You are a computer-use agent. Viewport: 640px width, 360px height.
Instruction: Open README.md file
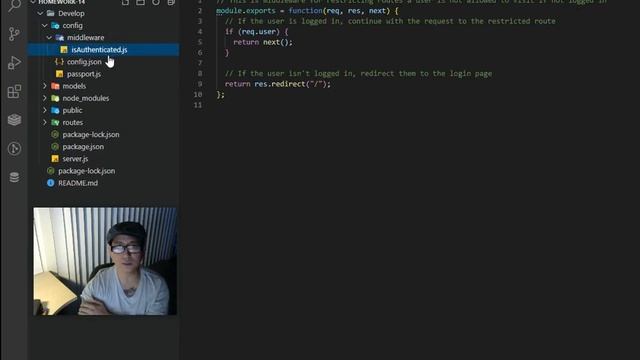[78, 183]
